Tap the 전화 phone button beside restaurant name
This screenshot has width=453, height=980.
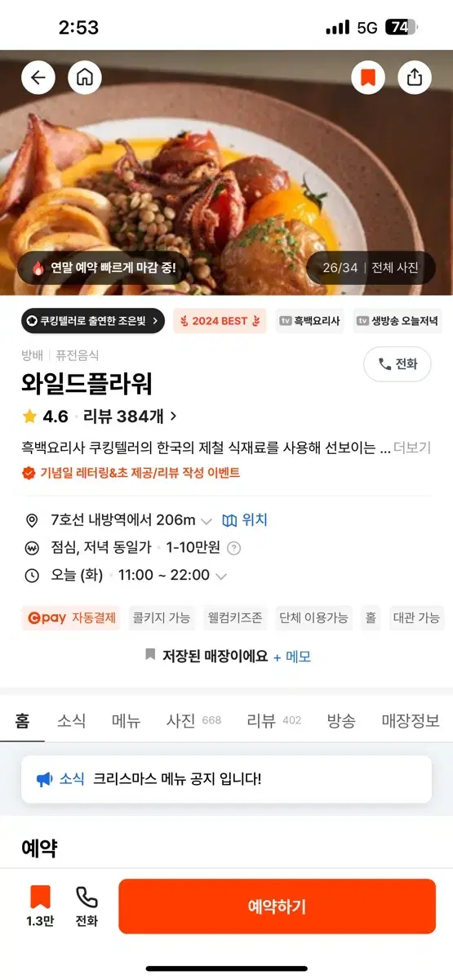[x=397, y=364]
